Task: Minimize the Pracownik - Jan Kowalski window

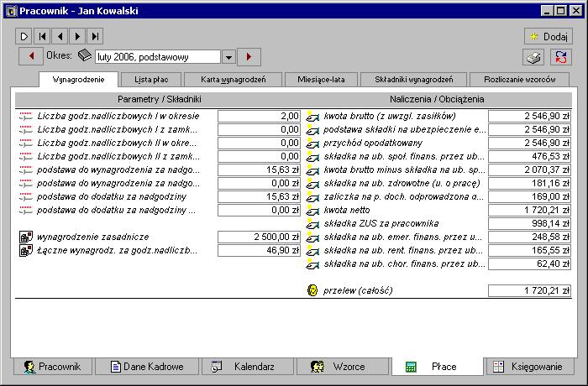Action: click(547, 11)
